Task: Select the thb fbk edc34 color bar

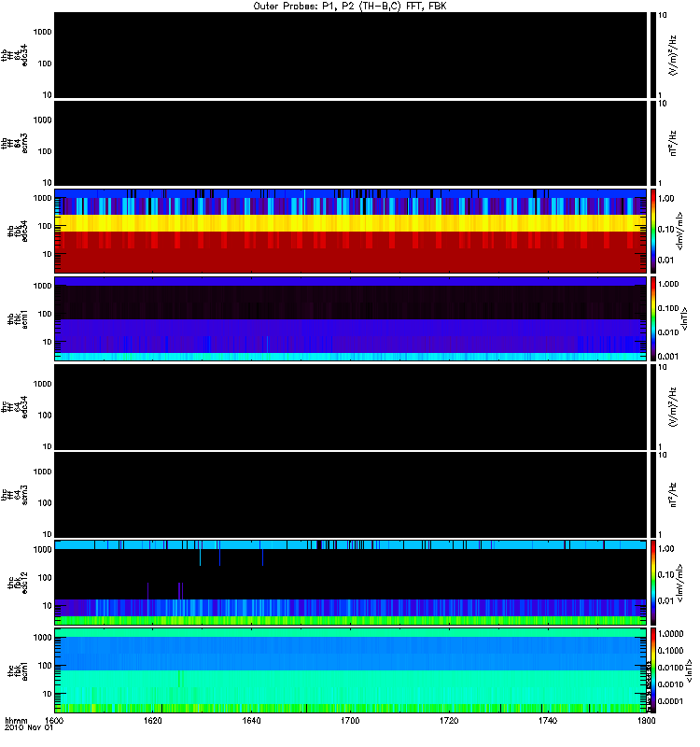Action: (653, 231)
